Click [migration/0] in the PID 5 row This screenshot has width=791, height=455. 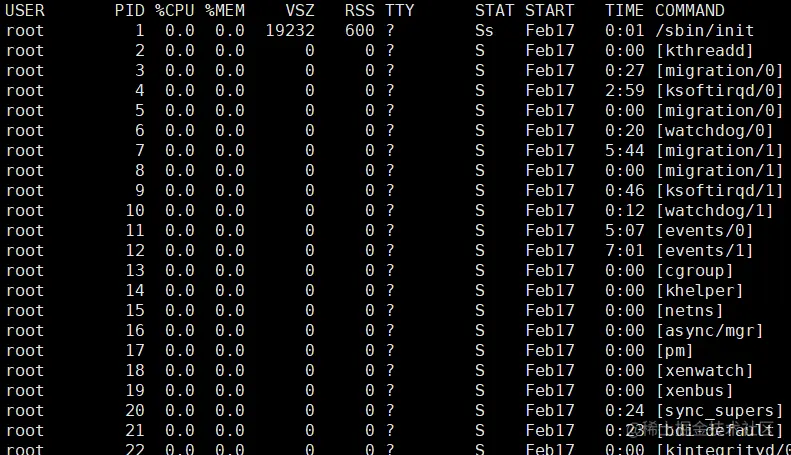tap(719, 110)
